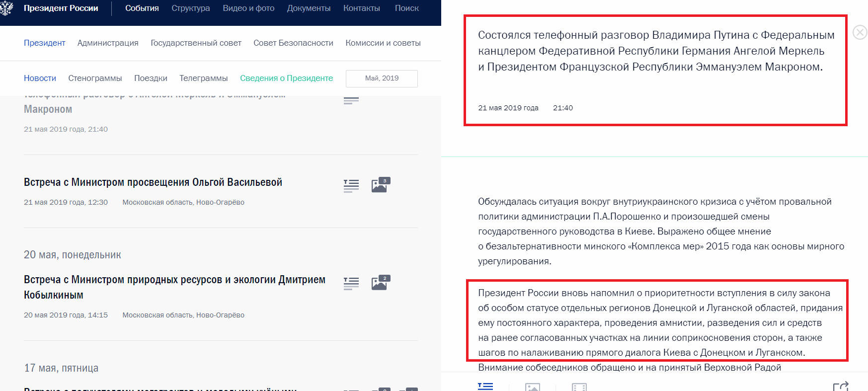
Task: Open Встреча с Министром просвещения Ольгой Васильевой
Action: pyautogui.click(x=153, y=182)
